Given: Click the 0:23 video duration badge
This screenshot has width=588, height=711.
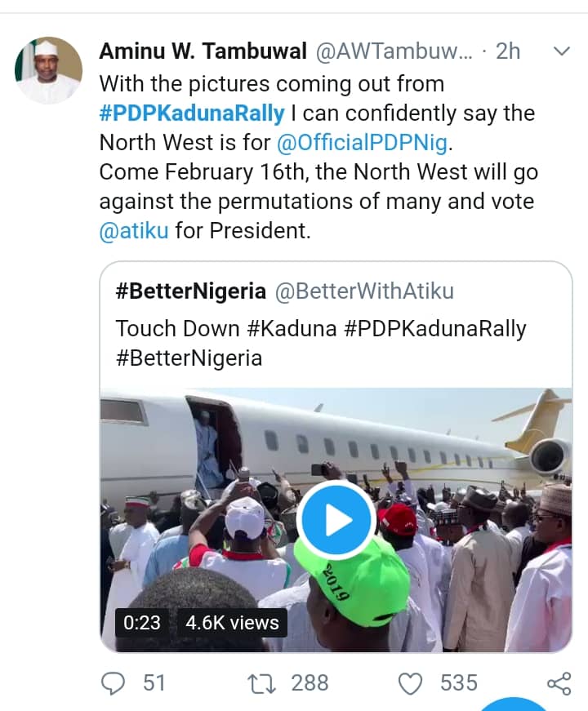Looking at the screenshot, I should point(142,623).
